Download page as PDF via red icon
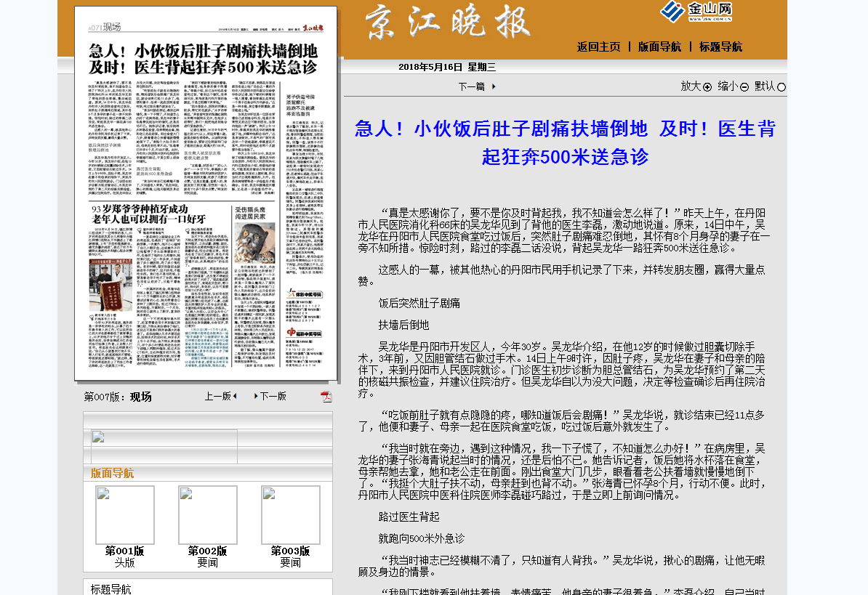This screenshot has height=595, width=868. tap(326, 397)
